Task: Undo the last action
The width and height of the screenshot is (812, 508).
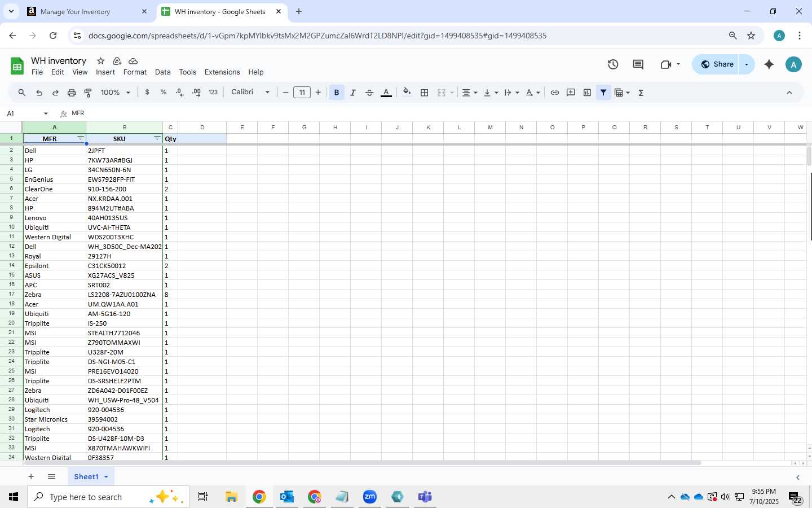Action: coord(39,93)
